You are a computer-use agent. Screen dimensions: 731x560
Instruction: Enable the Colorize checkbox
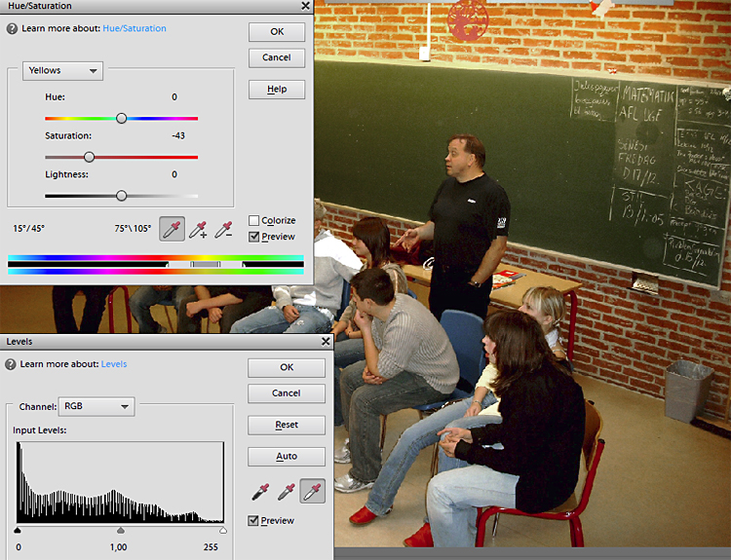pyautogui.click(x=254, y=221)
